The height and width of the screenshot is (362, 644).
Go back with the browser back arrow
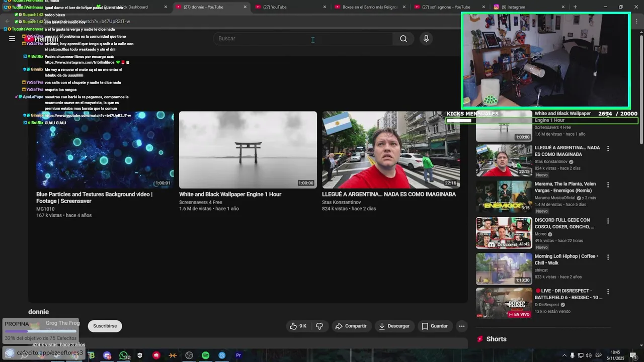[x=7, y=22]
